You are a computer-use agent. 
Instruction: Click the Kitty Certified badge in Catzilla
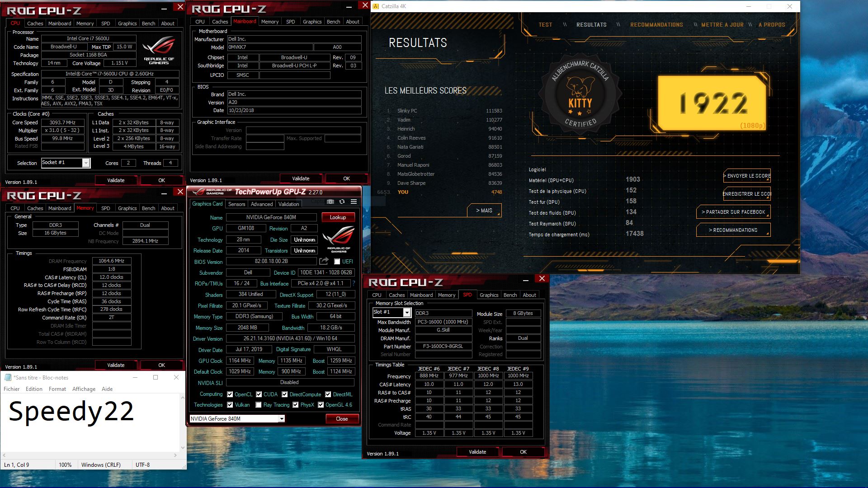(580, 95)
